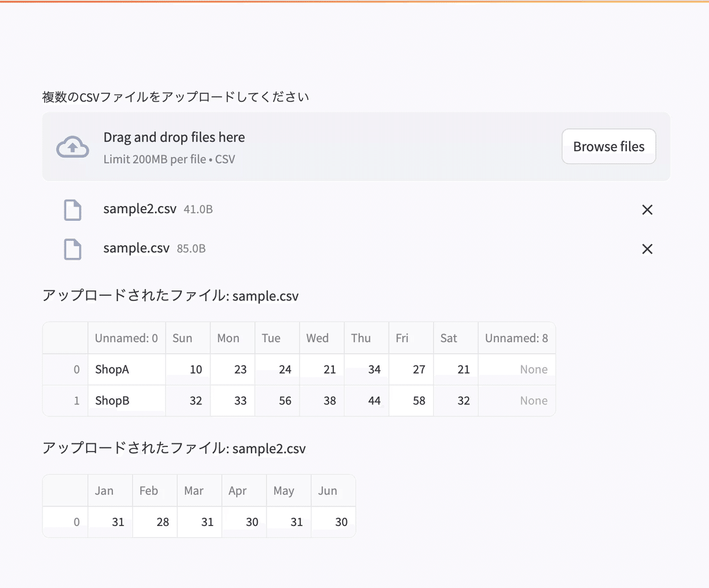Select the Unnamed: 8 column header
This screenshot has height=588, width=709.
pyautogui.click(x=516, y=338)
